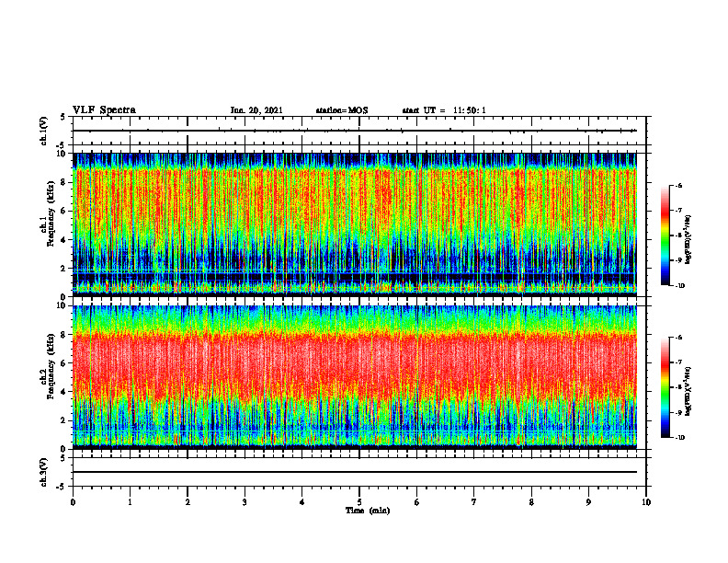The width and height of the screenshot is (728, 563).
Task: Click inside the ch.1 spectrogram panel
Action: pos(354,224)
